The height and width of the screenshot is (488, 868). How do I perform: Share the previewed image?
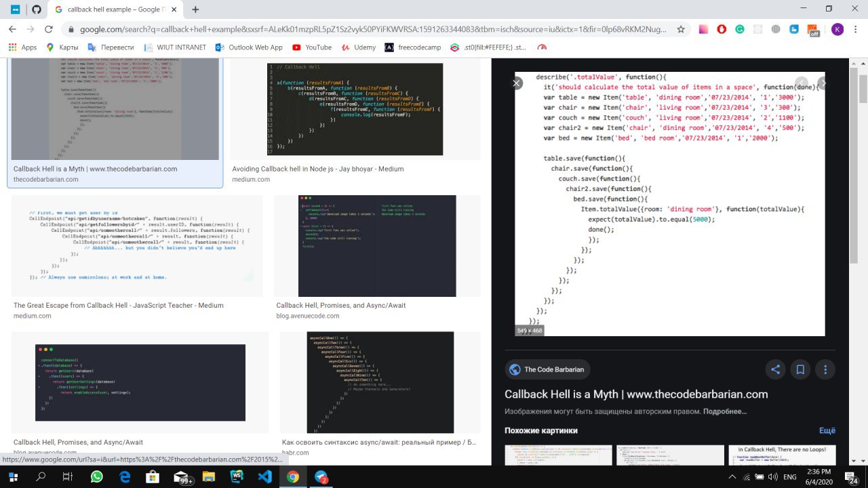click(x=775, y=369)
